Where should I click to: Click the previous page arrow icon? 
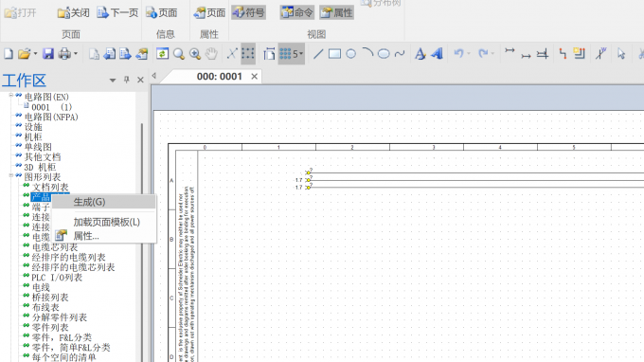coord(110,54)
